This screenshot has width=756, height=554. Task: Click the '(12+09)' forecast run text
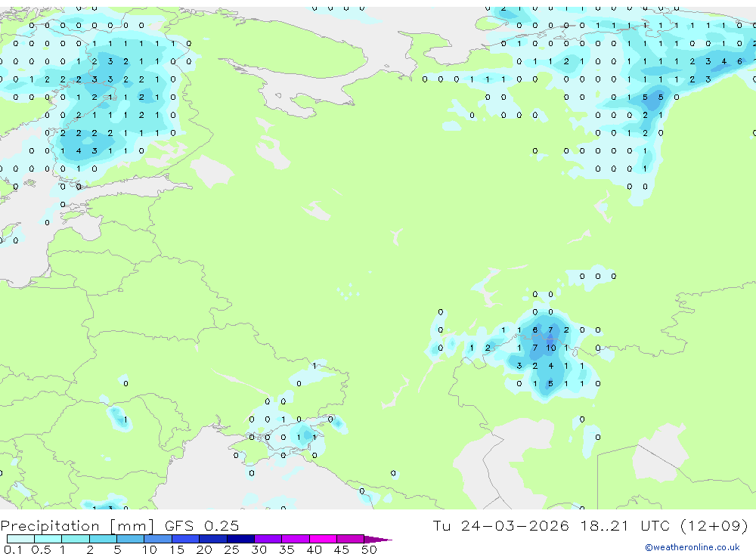click(x=714, y=525)
